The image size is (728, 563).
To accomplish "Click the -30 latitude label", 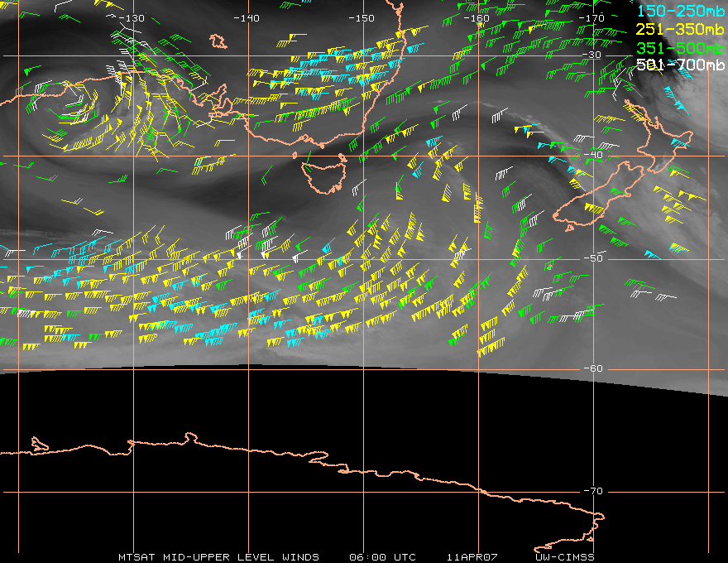I will [593, 55].
